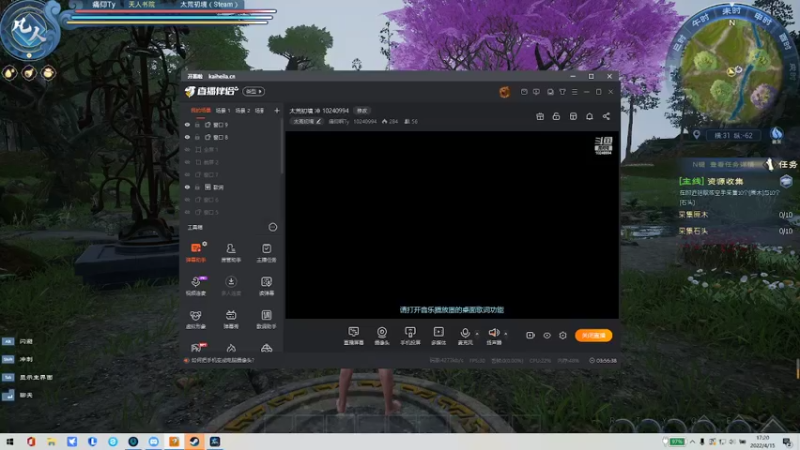Click the unlock padlock icon in header
Screen dimensions: 800x450
(x=556, y=116)
